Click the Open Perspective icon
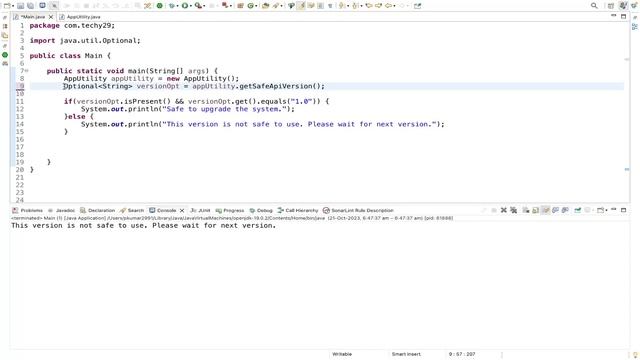 pos(611,6)
